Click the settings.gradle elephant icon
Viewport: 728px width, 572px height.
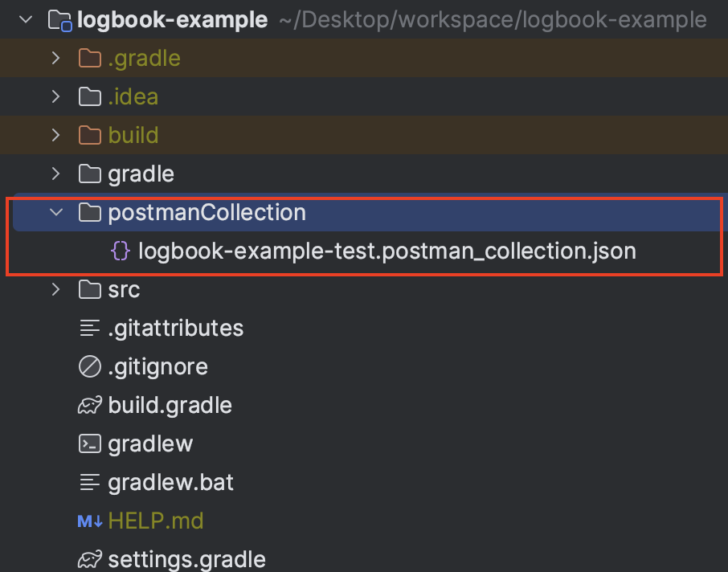click(x=89, y=559)
